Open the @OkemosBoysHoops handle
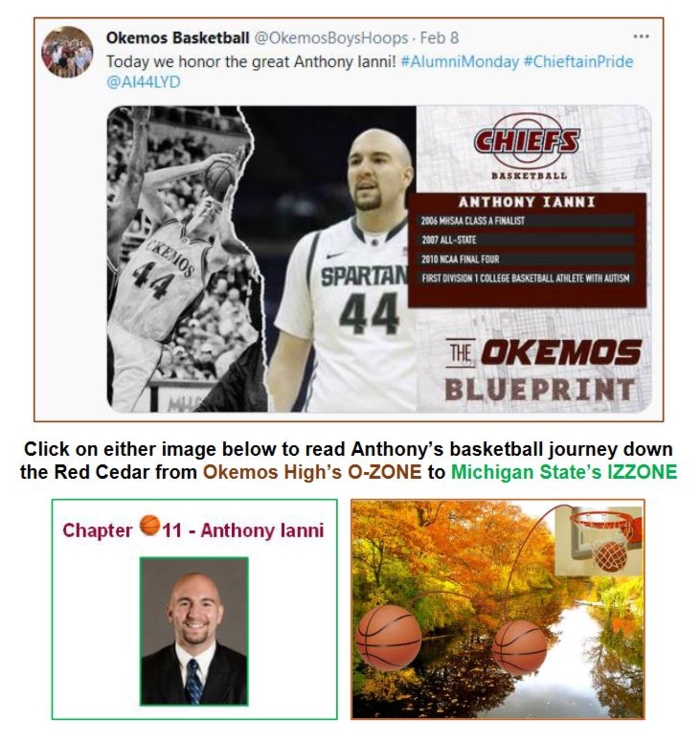 (x=331, y=38)
